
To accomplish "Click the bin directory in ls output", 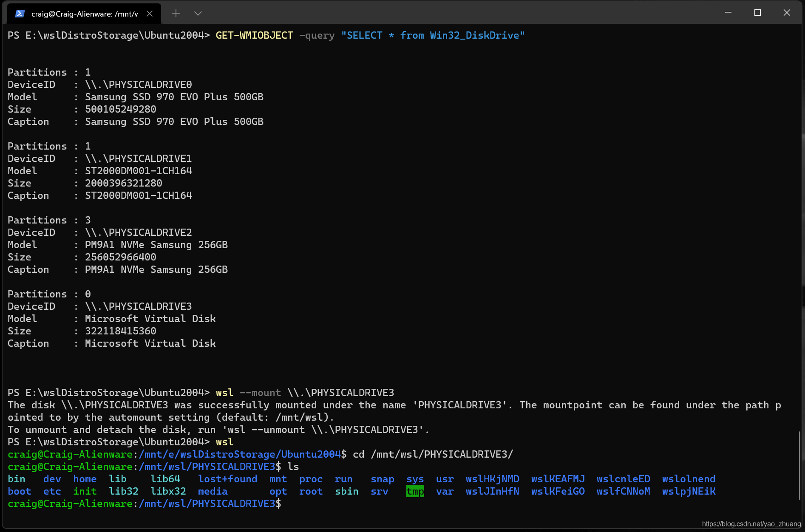I will 17,479.
